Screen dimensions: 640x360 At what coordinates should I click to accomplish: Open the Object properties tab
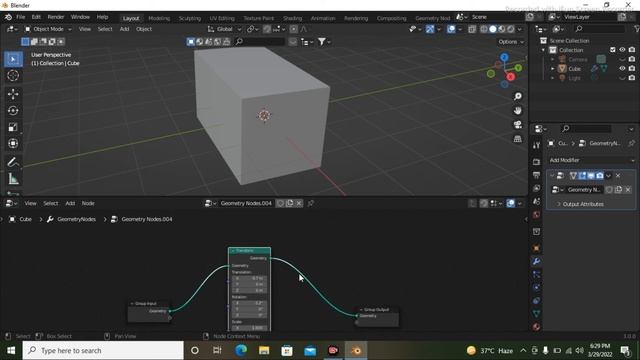click(x=536, y=248)
